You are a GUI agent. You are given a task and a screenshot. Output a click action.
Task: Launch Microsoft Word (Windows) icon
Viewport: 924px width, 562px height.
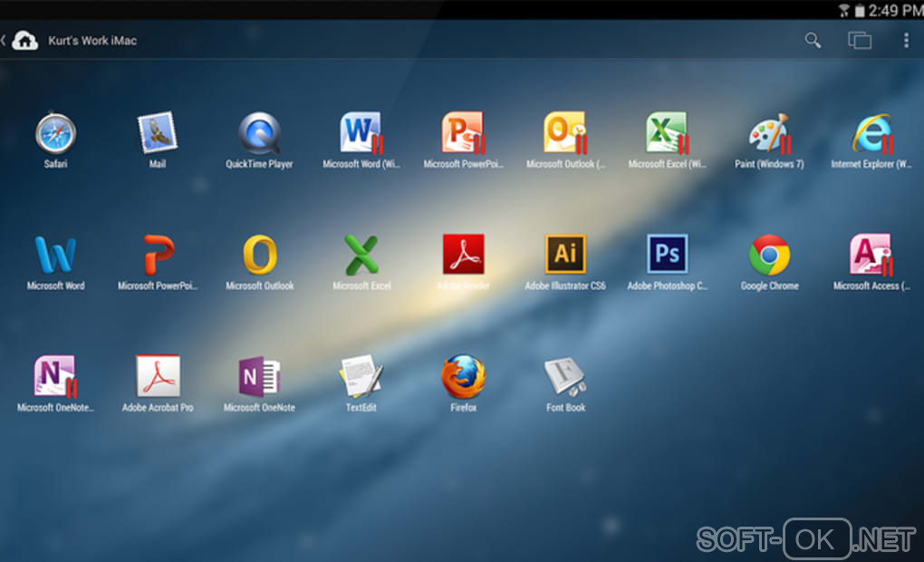[361, 132]
